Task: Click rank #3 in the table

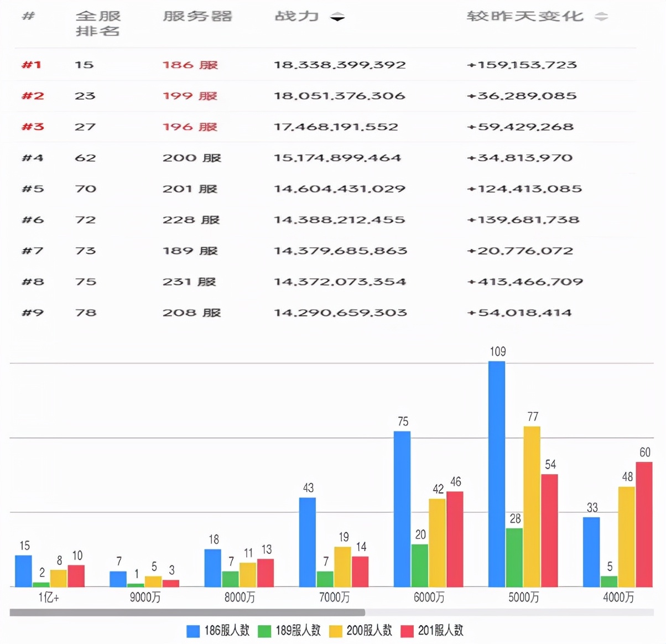Action: click(x=33, y=127)
